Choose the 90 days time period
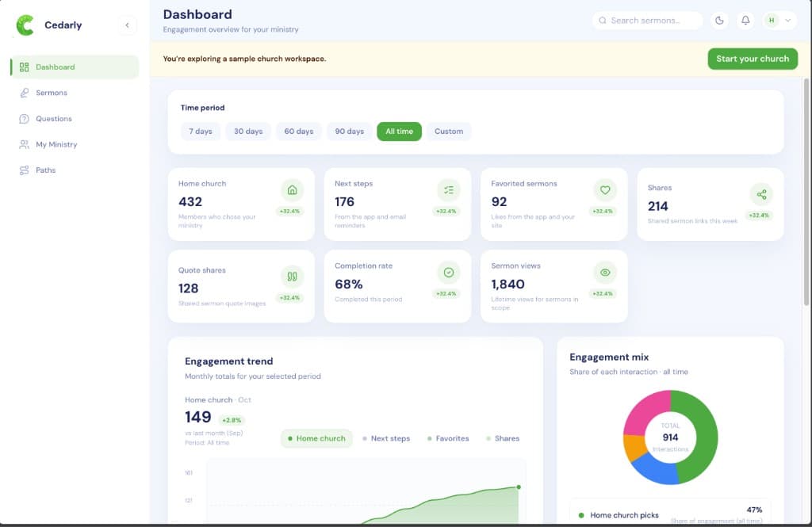 [350, 132]
